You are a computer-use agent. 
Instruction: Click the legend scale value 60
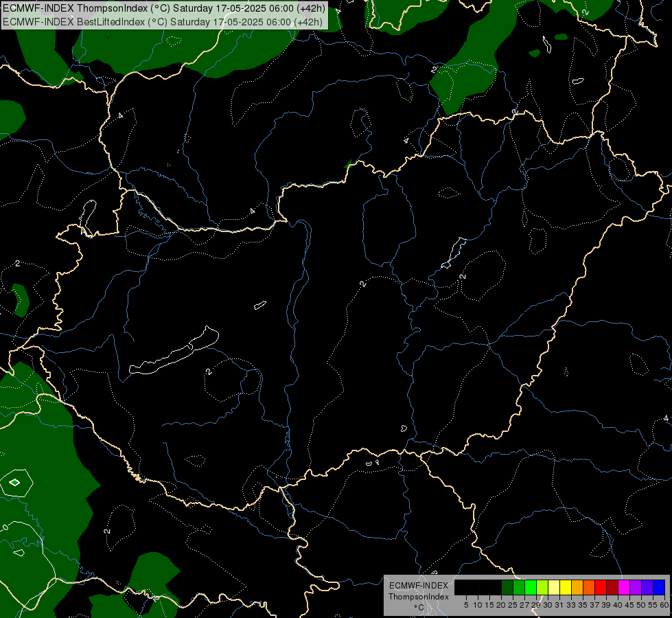(664, 605)
